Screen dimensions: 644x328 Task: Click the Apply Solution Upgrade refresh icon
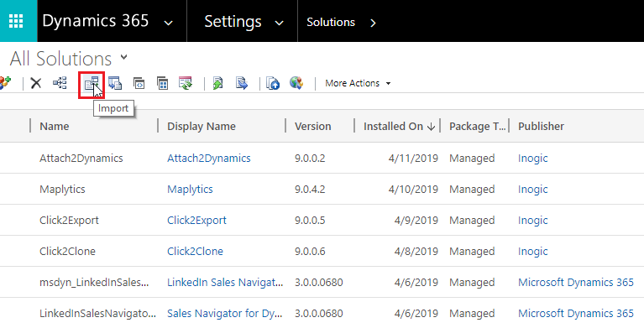(x=186, y=83)
